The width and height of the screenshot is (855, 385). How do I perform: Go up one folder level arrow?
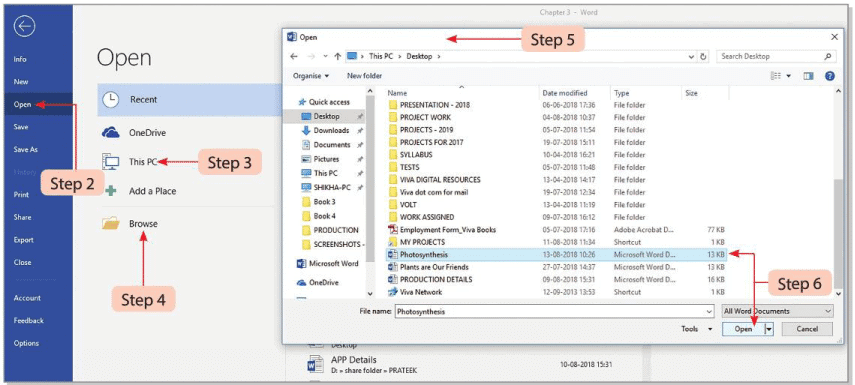tap(338, 56)
